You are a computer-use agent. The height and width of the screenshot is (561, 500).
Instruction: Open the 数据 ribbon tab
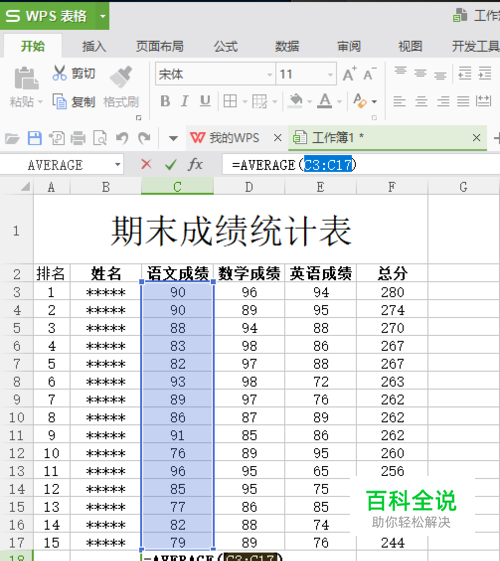point(287,47)
